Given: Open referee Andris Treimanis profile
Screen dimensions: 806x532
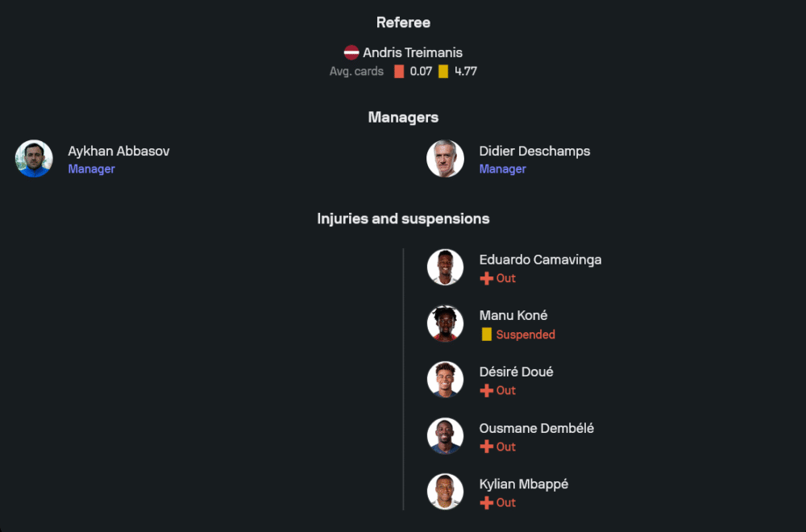Looking at the screenshot, I should coord(412,52).
